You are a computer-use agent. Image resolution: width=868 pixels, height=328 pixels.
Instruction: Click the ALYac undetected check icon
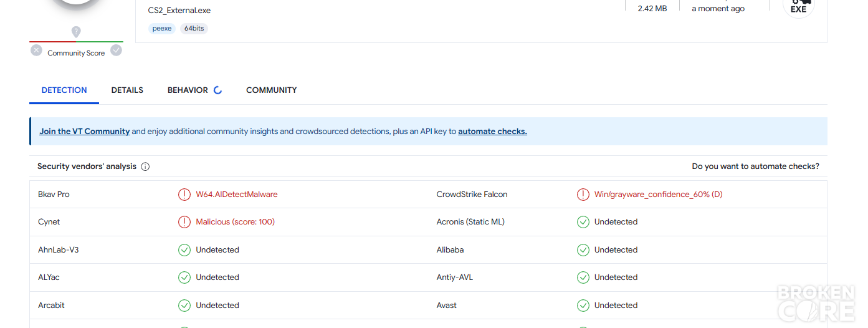[x=184, y=277]
